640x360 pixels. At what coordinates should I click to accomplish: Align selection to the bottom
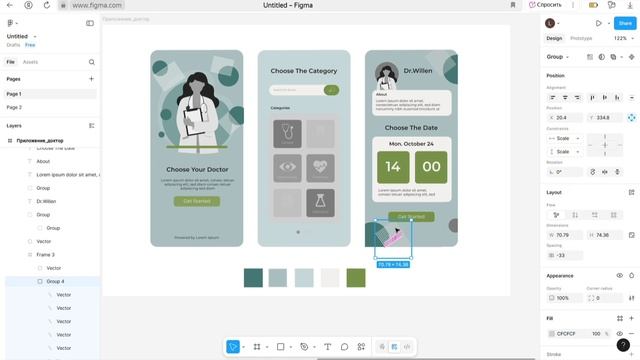tap(617, 98)
